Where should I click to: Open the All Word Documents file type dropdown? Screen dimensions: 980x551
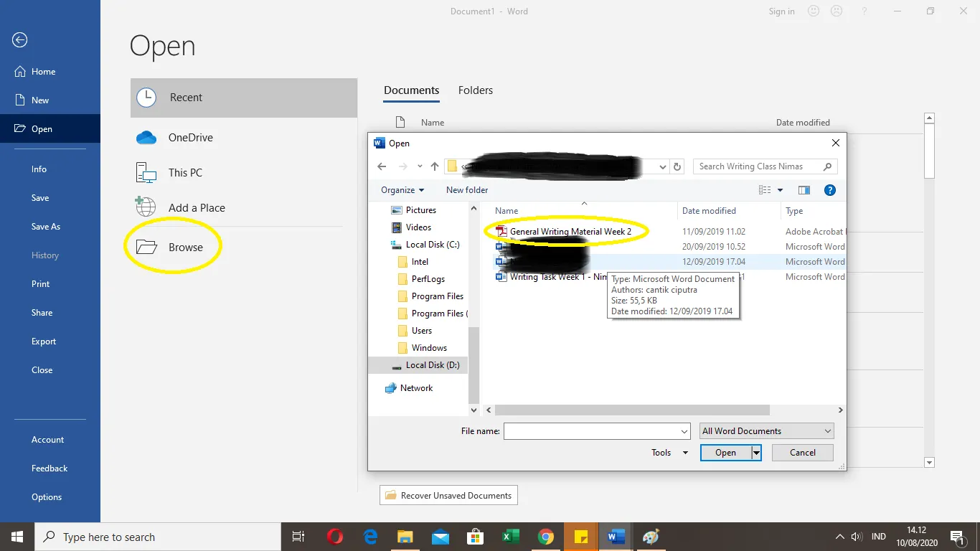(x=767, y=431)
